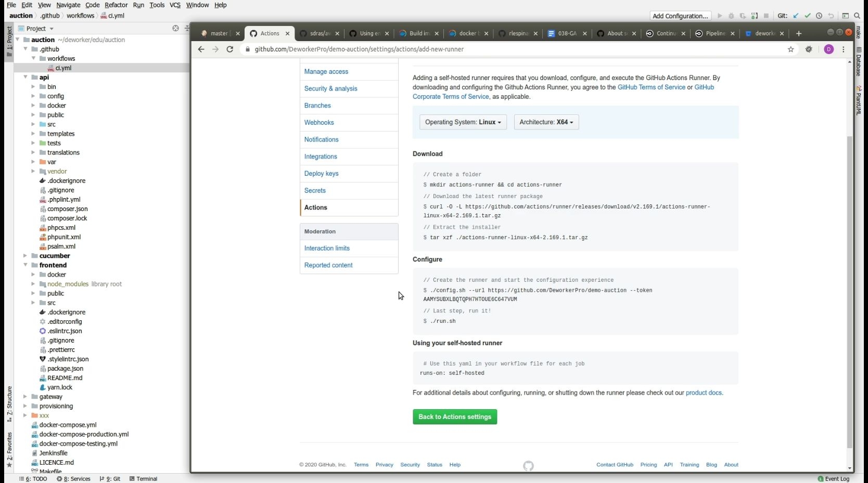
Task: Expand the provisioning folder
Action: 25,406
